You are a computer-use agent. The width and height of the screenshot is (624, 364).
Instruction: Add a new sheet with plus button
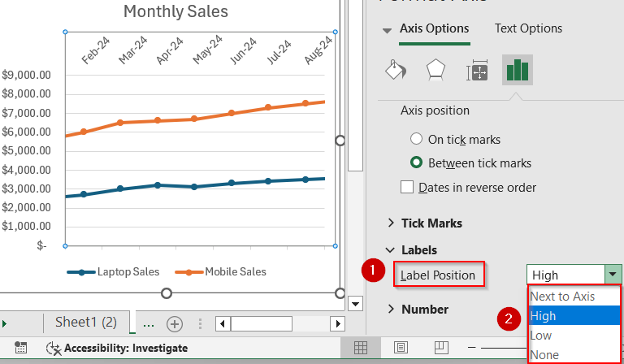(x=175, y=324)
